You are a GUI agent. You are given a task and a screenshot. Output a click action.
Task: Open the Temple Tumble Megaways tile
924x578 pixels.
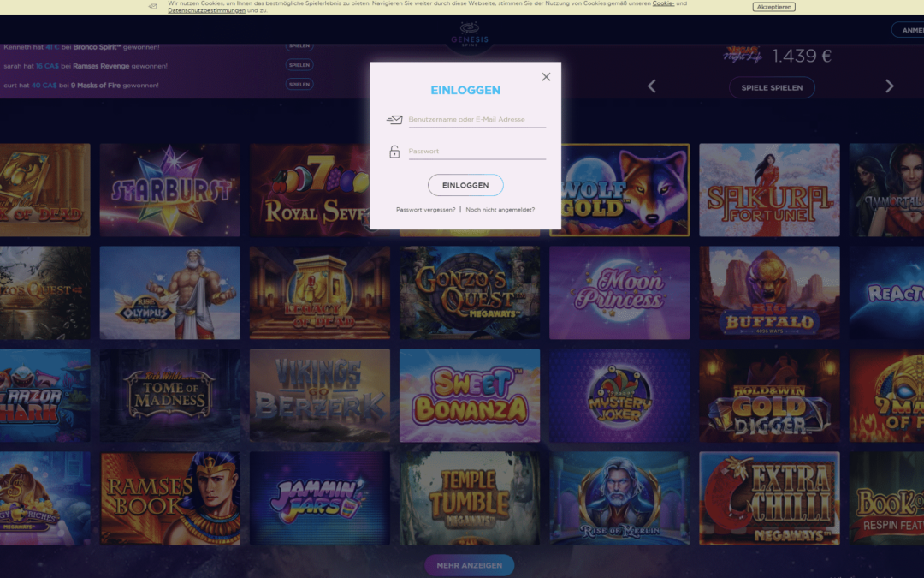(470, 498)
